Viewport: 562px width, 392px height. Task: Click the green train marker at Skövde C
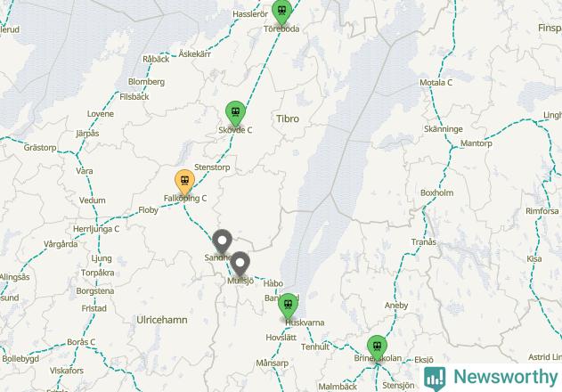click(x=235, y=114)
